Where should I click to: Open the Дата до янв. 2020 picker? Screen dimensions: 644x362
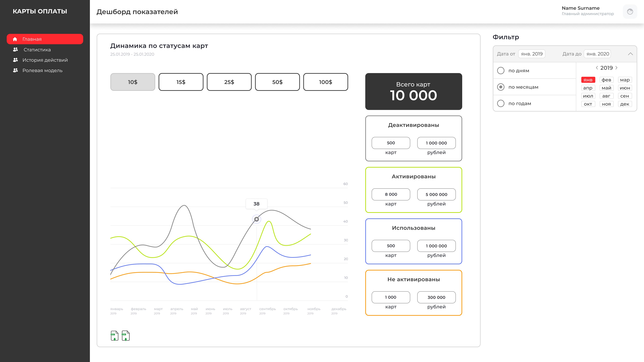[597, 54]
